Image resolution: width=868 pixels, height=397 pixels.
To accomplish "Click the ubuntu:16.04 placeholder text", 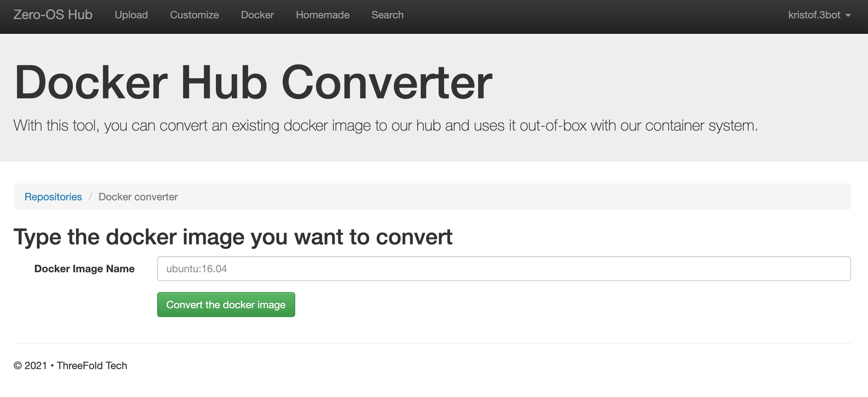I will click(x=196, y=269).
